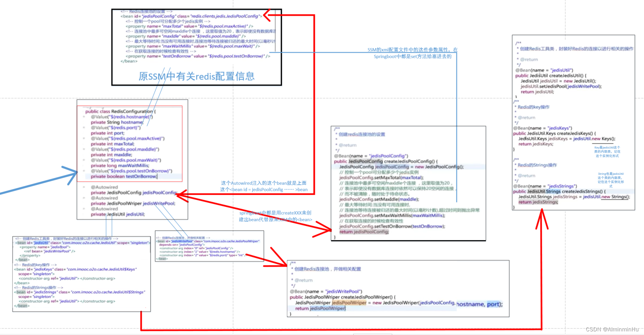Select "private String hostname;" line
This screenshot has width=644, height=335.
coord(117,122)
